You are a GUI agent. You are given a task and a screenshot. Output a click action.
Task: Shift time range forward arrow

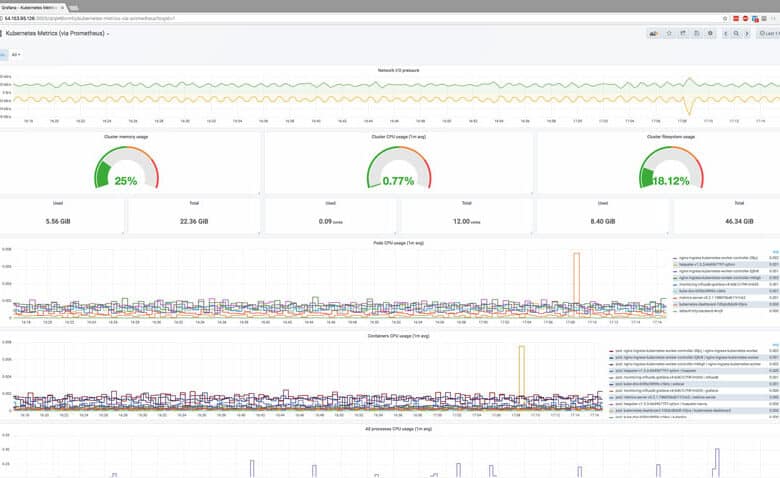tap(747, 33)
